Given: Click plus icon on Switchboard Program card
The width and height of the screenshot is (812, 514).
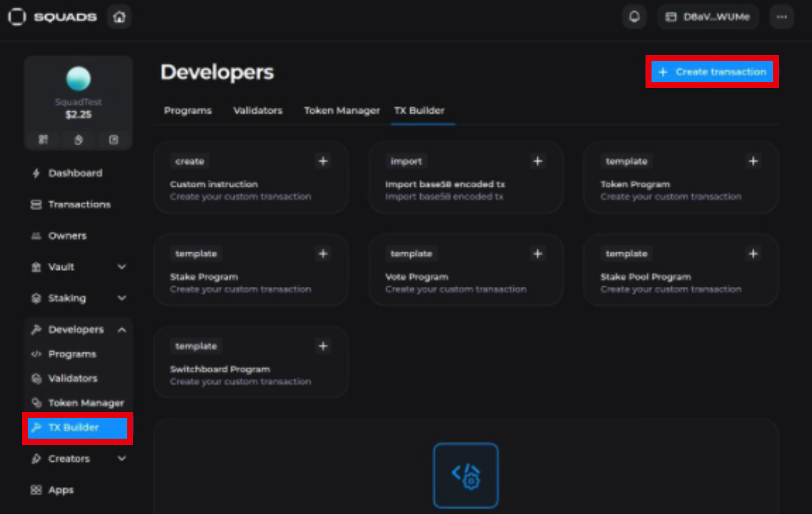Looking at the screenshot, I should pyautogui.click(x=323, y=346).
